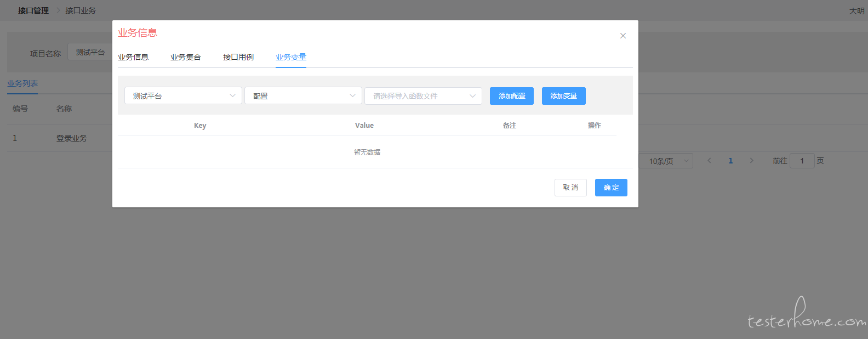Click row number 1 in 业务列表
This screenshot has height=339, width=868.
[15, 138]
